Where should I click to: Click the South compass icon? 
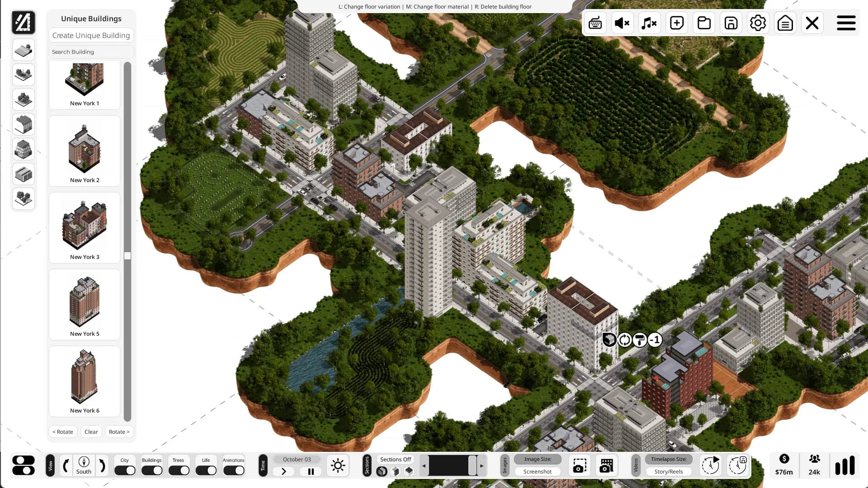pos(84,465)
